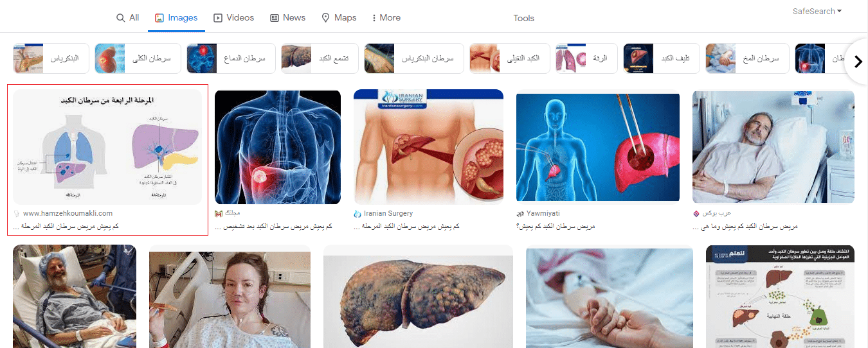Open the Maps tab
The image size is (868, 348).
(x=338, y=17)
